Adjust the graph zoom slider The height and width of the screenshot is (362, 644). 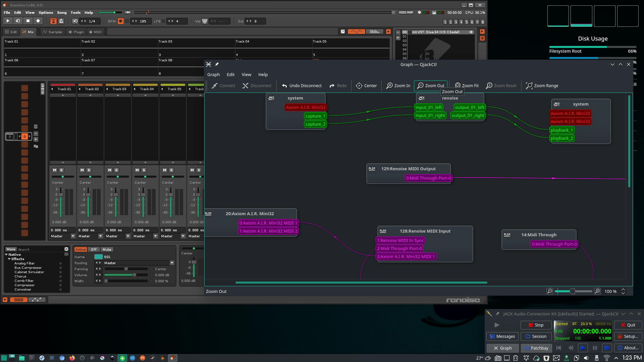tap(572, 291)
